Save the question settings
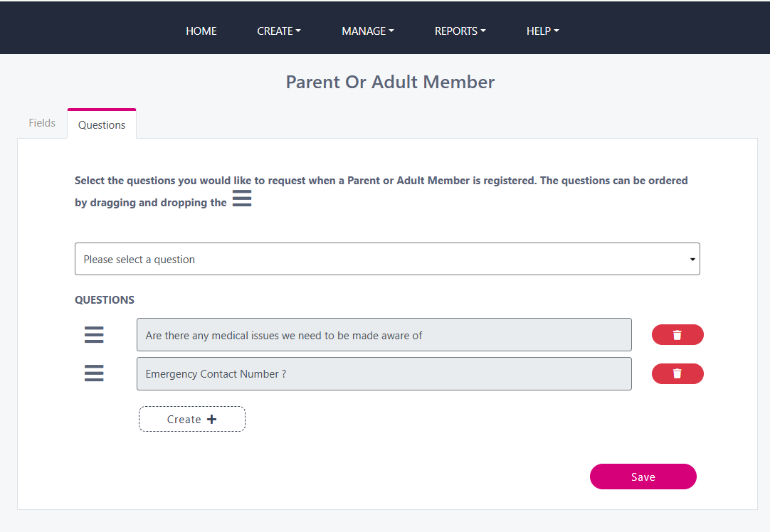The width and height of the screenshot is (770, 532). pyautogui.click(x=643, y=477)
